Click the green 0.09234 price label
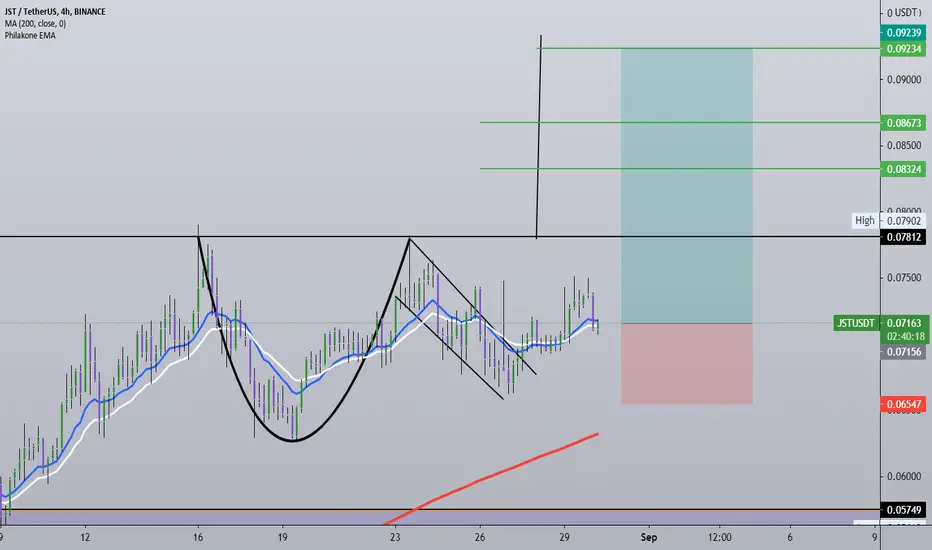Screen dimensions: 932x550 pyautogui.click(x=903, y=49)
